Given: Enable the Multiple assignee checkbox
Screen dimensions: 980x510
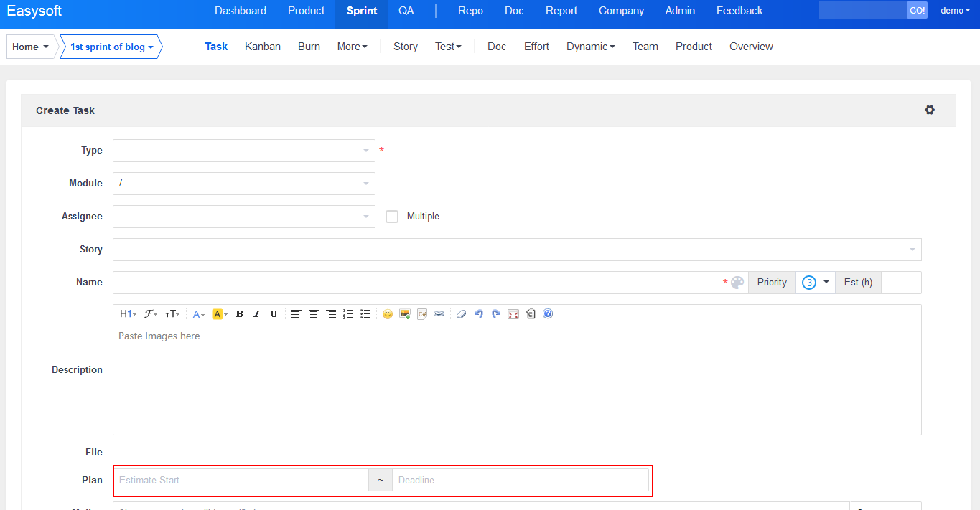Looking at the screenshot, I should pyautogui.click(x=392, y=217).
